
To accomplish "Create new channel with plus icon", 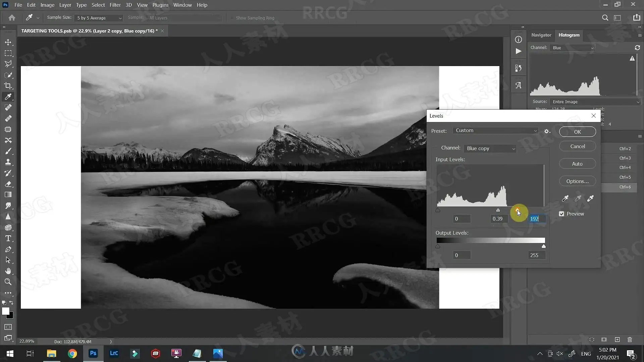I will click(x=617, y=340).
